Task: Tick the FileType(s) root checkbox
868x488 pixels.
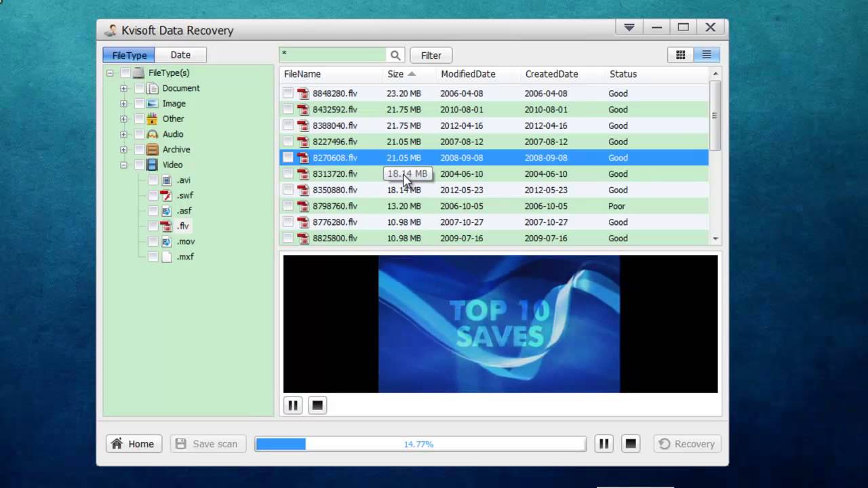Action: [125, 73]
